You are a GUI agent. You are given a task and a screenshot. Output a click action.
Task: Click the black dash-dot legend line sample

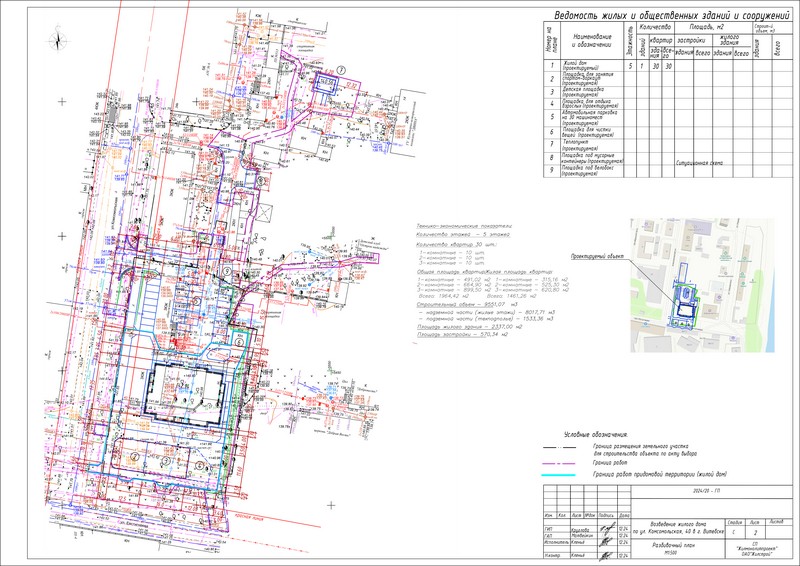coord(560,447)
